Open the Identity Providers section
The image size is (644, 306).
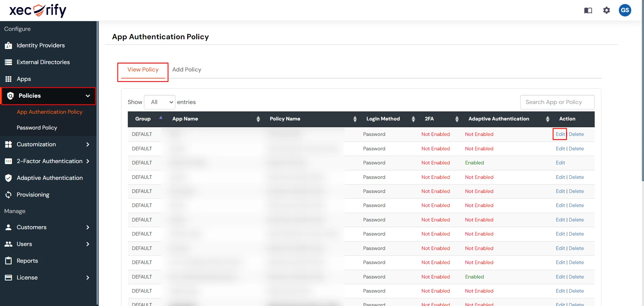tap(40, 45)
